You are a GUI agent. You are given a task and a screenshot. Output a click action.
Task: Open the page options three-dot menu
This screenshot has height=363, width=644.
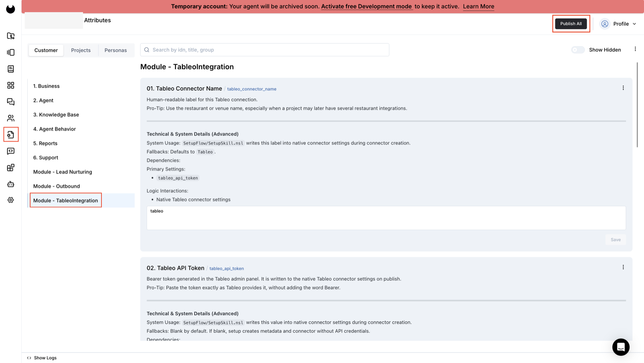(635, 49)
